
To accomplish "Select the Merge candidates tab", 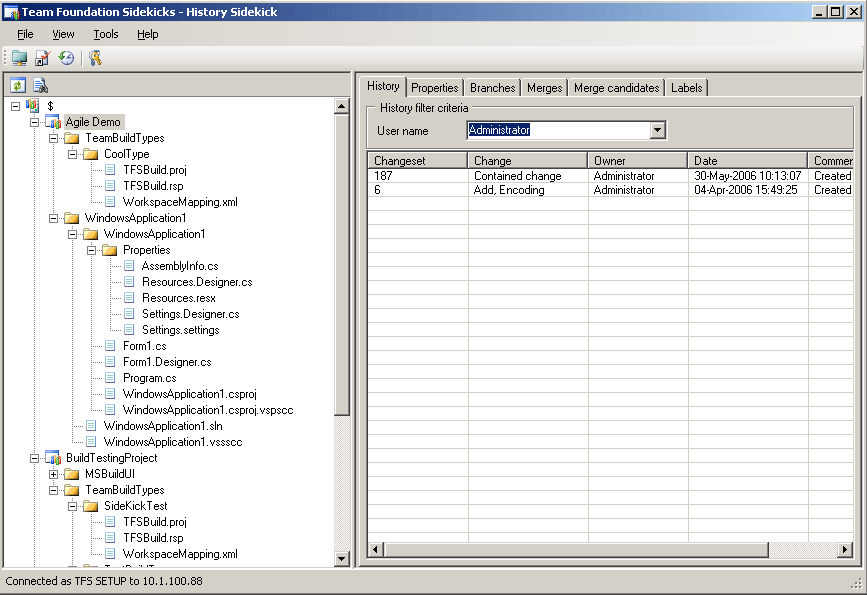I will (616, 87).
